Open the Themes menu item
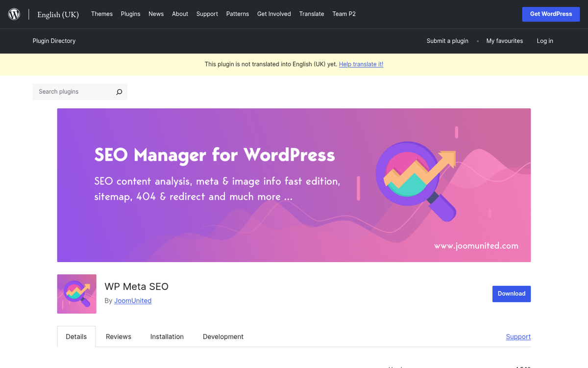 click(x=101, y=14)
